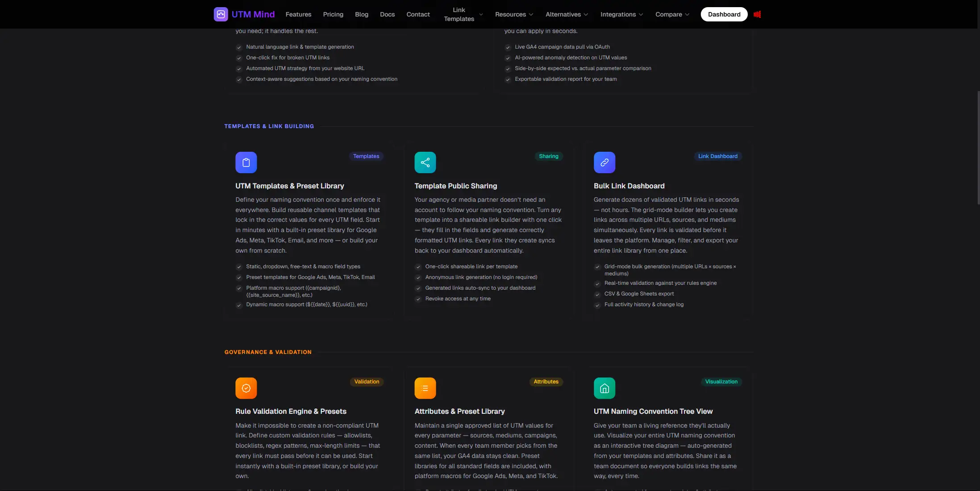Screen dimensions: 980x491
Task: Click the Validation badge
Action: click(366, 382)
